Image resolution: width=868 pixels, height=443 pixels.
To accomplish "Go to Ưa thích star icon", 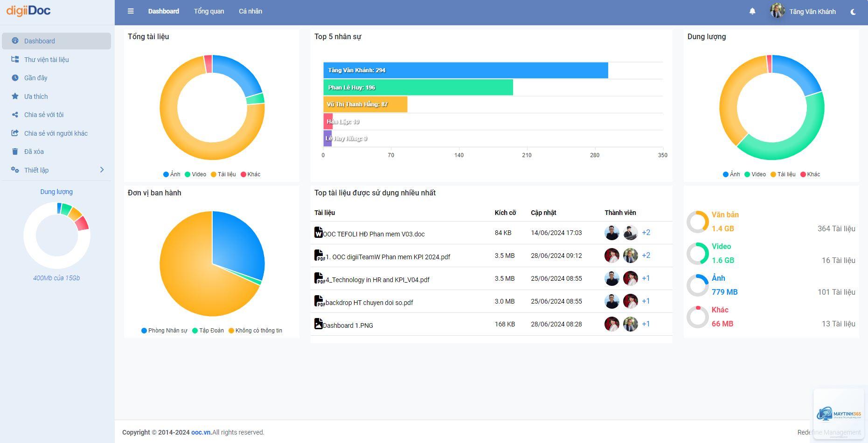I will click(x=15, y=96).
